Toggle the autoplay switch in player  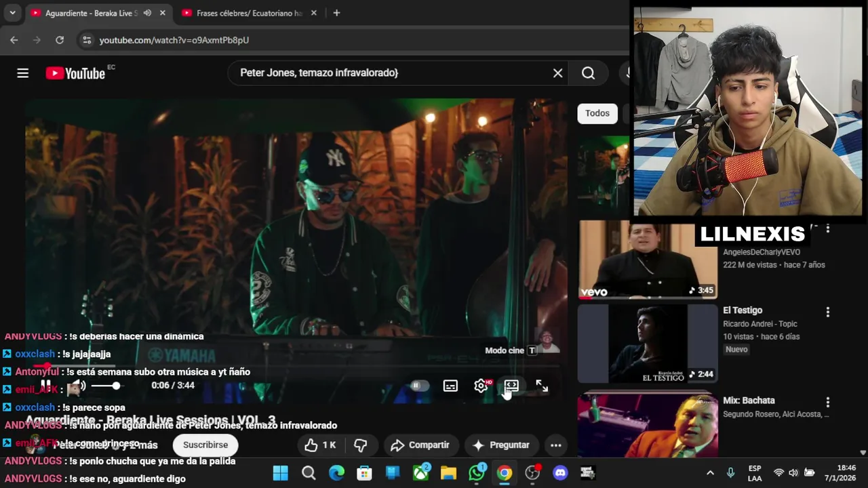420,386
